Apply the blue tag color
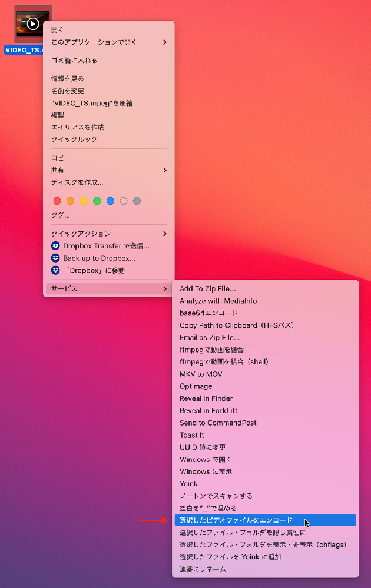This screenshot has width=371, height=588. [110, 201]
